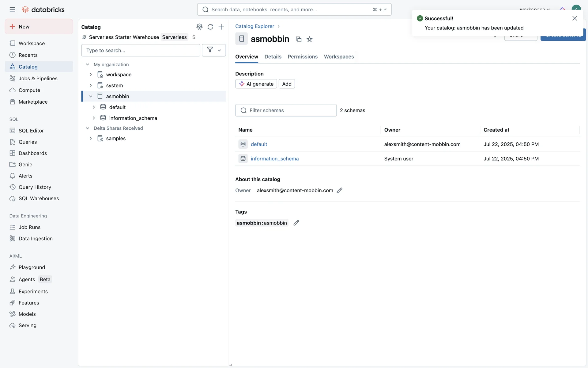Switch to the Details tab
Viewport: 588px width, 368px height.
point(273,57)
